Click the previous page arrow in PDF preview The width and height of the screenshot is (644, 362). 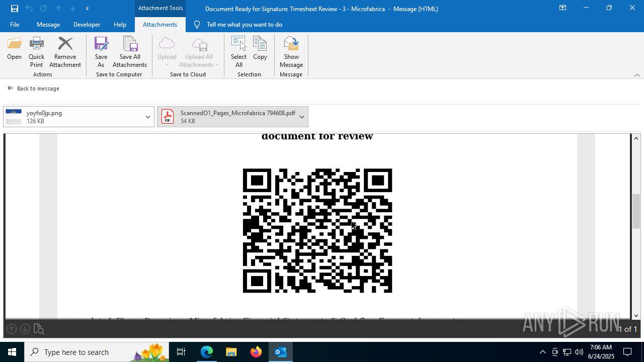tap(12, 329)
